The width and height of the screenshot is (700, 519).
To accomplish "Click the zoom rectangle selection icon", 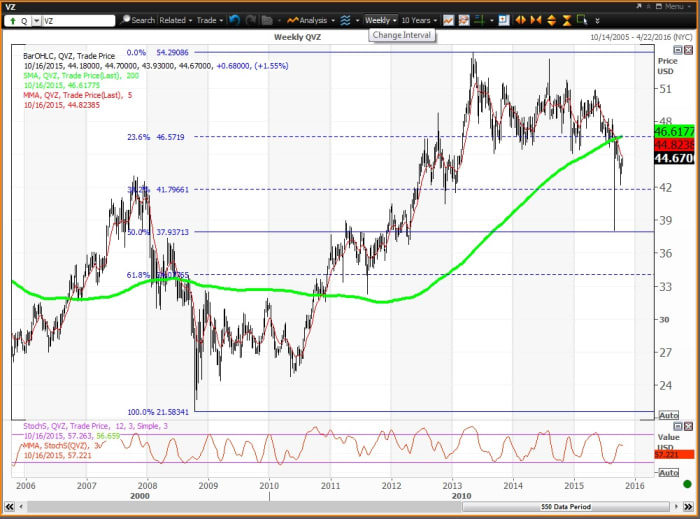I will coord(581,20).
